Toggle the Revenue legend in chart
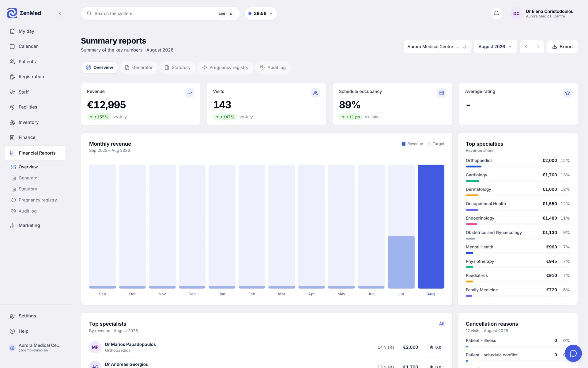 [412, 144]
